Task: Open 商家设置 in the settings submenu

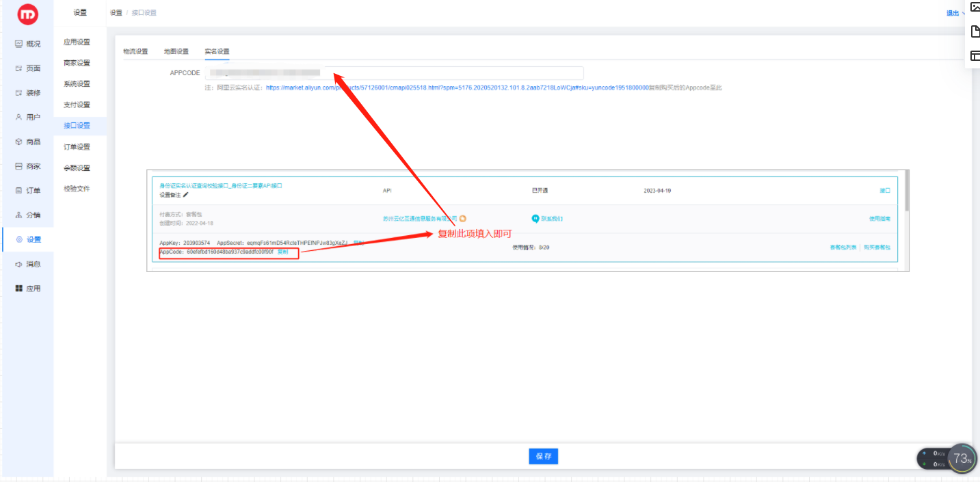Action: [x=77, y=63]
